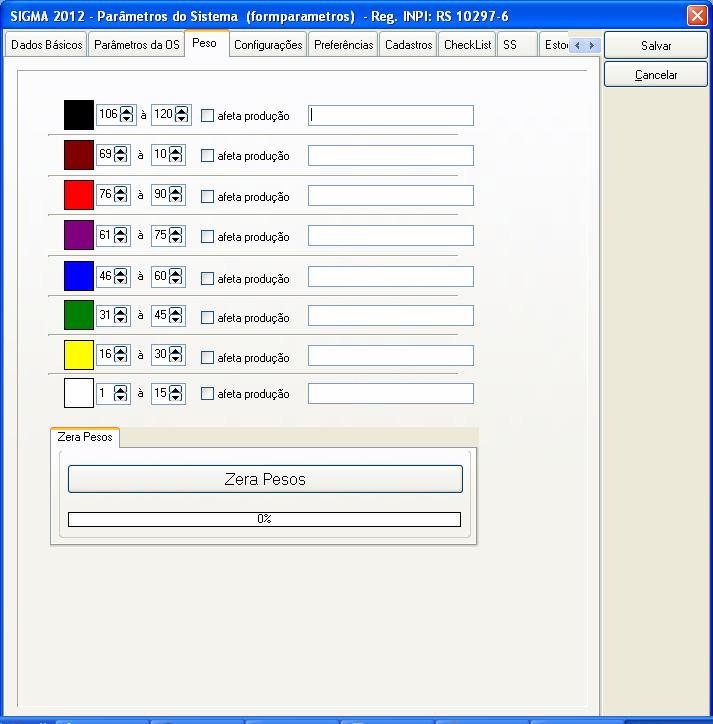Click the large Zera Pesos button
The image size is (713, 724).
click(x=265, y=479)
